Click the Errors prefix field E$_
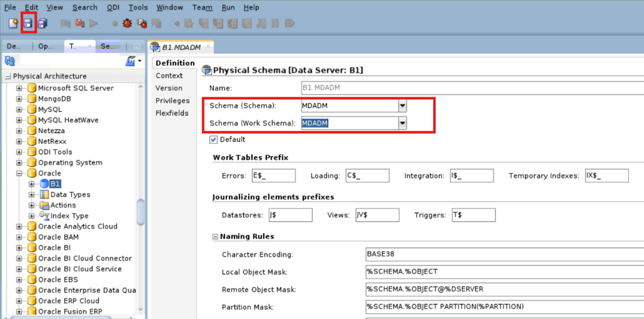The height and width of the screenshot is (319, 644). point(274,176)
